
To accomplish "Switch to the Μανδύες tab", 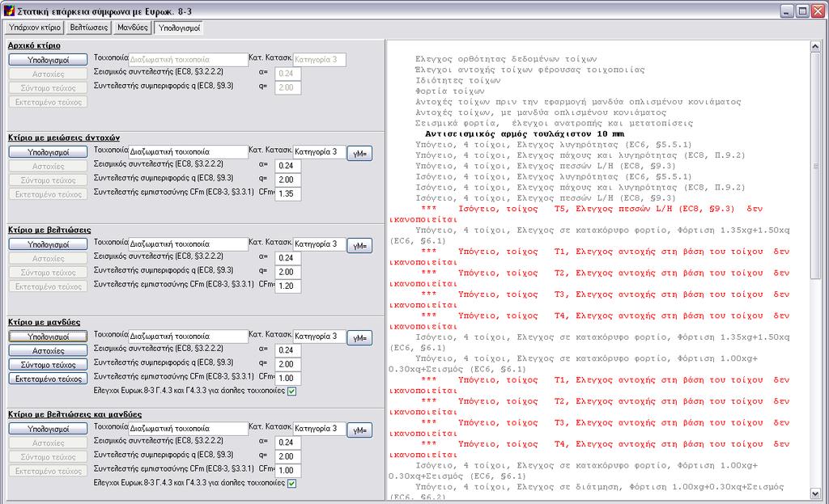I will pos(132,28).
